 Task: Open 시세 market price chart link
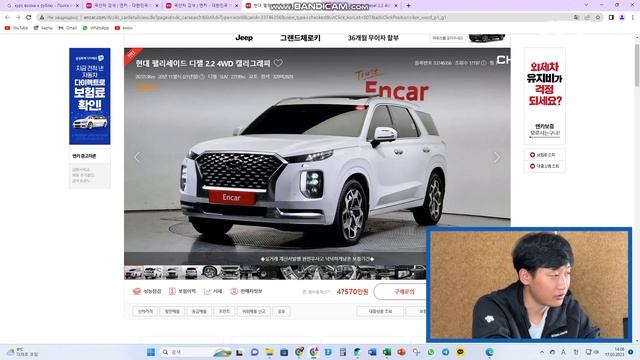point(213,291)
